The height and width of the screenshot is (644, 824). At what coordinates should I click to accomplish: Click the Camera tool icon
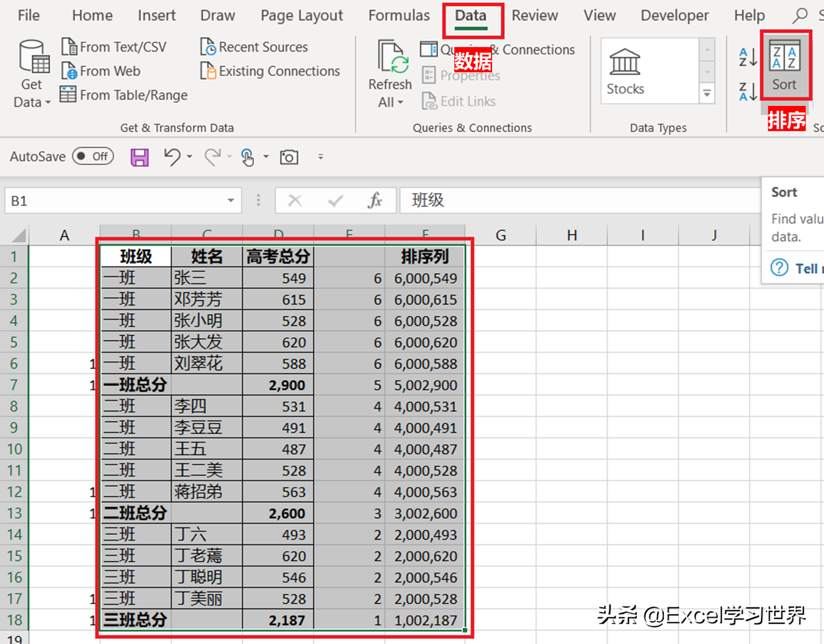pyautogui.click(x=289, y=157)
